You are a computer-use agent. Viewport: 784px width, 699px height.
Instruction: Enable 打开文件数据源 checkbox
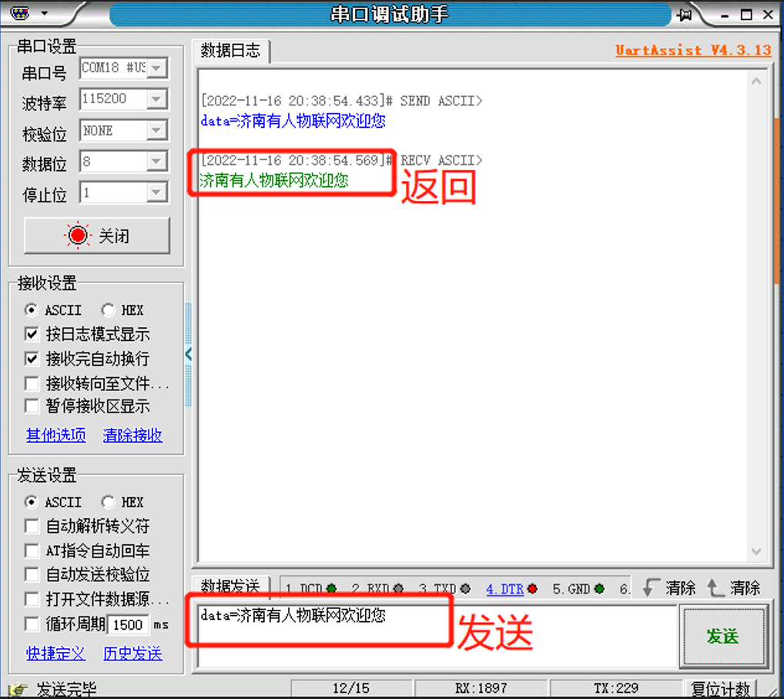click(x=32, y=599)
